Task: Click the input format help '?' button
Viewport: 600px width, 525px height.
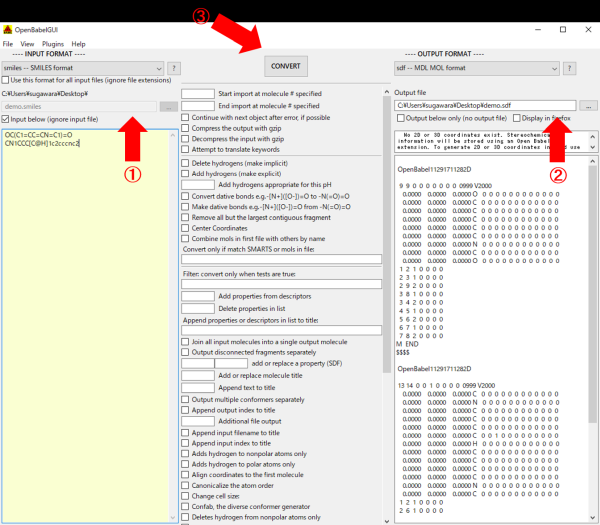Action: pos(173,68)
